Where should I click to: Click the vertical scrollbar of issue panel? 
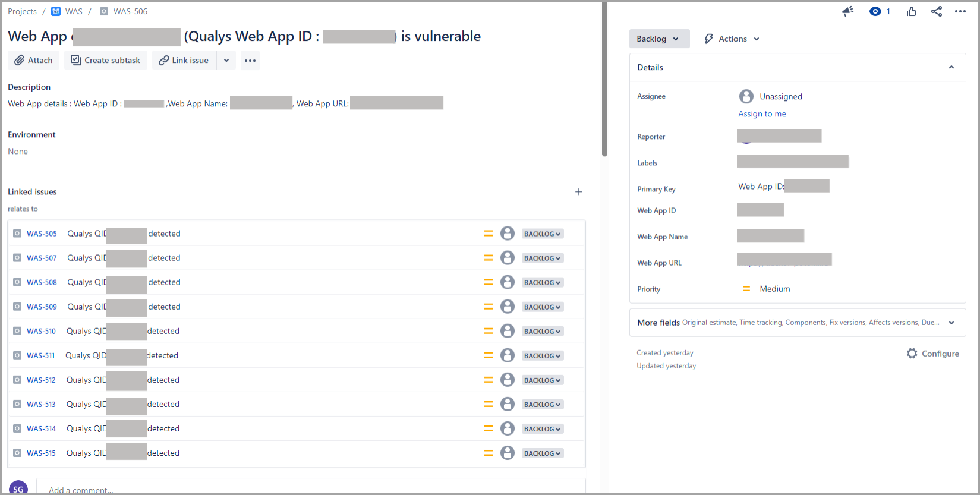[x=604, y=79]
